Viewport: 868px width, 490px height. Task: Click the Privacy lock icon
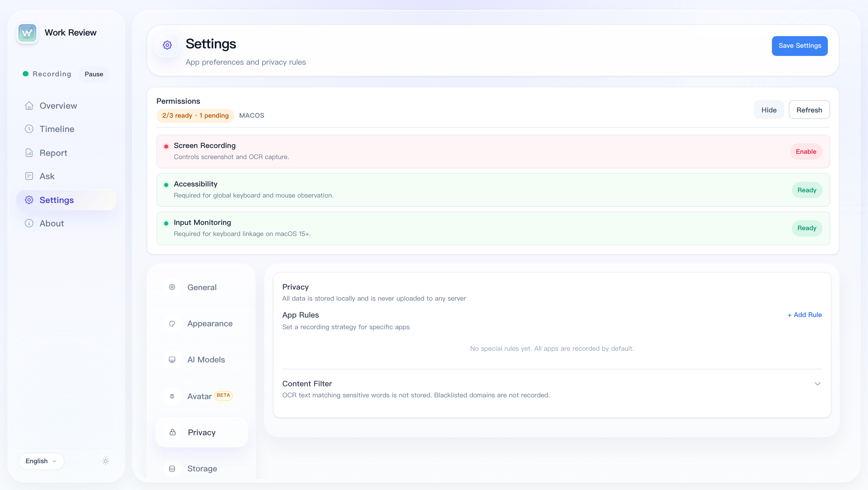(173, 432)
